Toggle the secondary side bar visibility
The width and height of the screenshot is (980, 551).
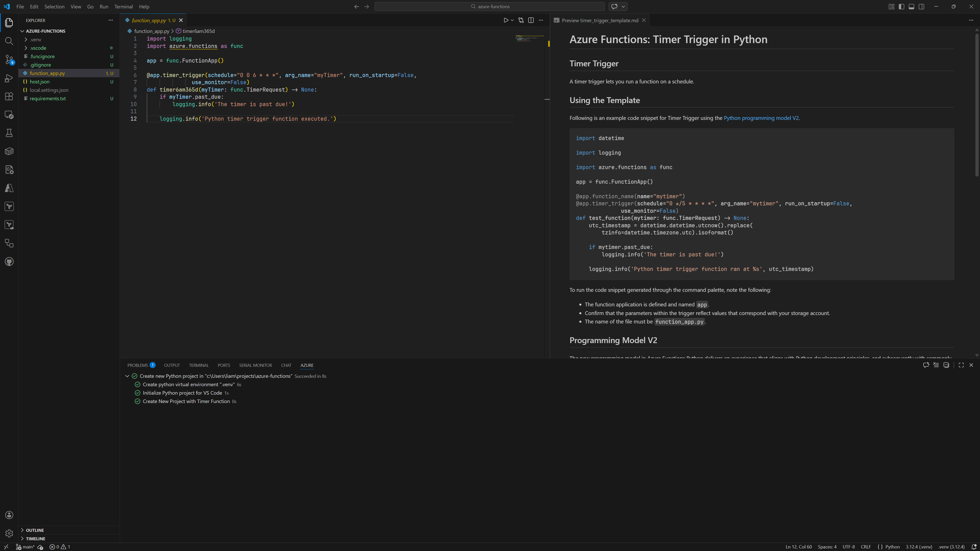coord(921,6)
